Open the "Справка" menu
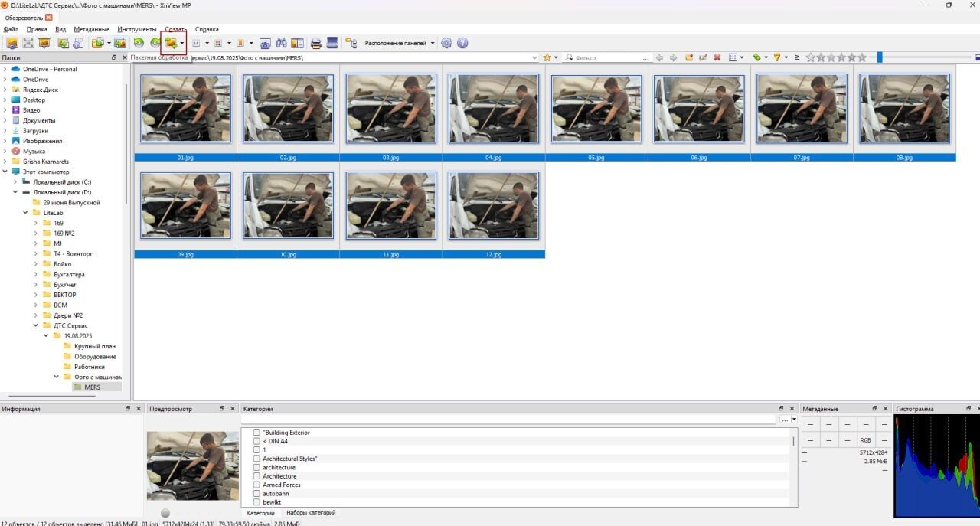This screenshot has height=526, width=980. 207,29
